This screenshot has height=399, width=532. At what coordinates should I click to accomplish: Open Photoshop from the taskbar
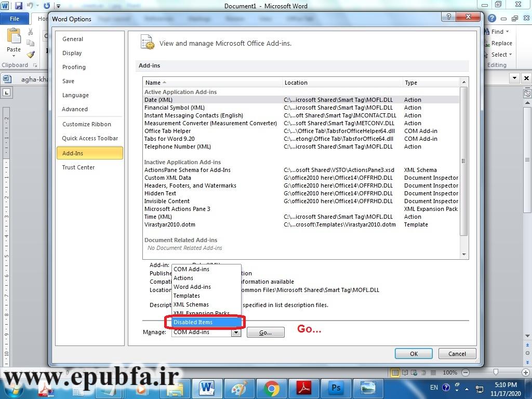(x=336, y=388)
